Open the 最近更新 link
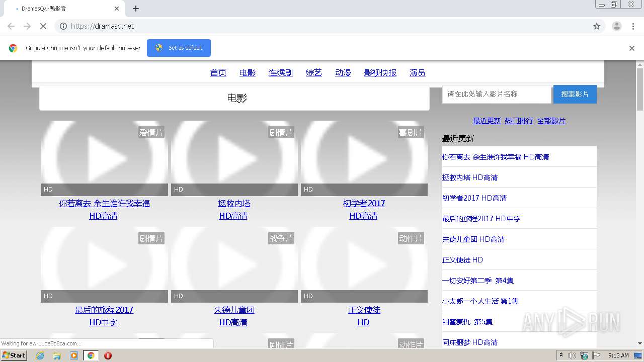The height and width of the screenshot is (362, 644). point(487,121)
